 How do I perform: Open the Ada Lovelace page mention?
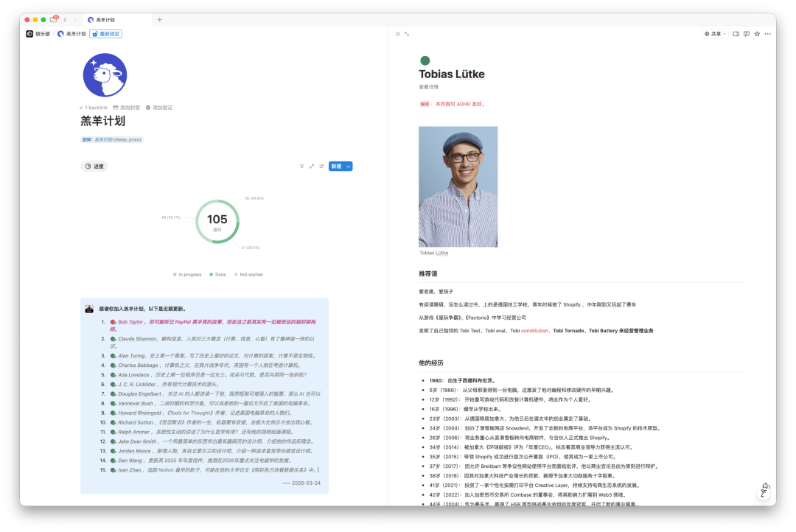(x=130, y=375)
